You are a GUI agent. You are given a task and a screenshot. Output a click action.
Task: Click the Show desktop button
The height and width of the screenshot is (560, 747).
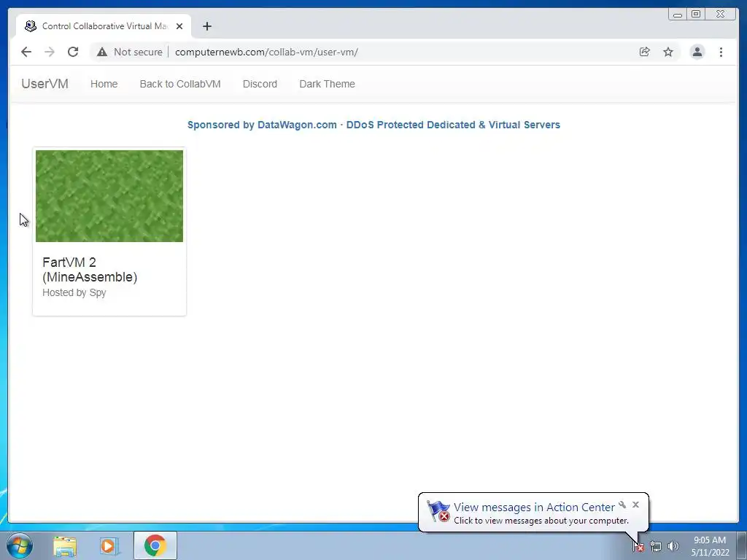pyautogui.click(x=742, y=545)
